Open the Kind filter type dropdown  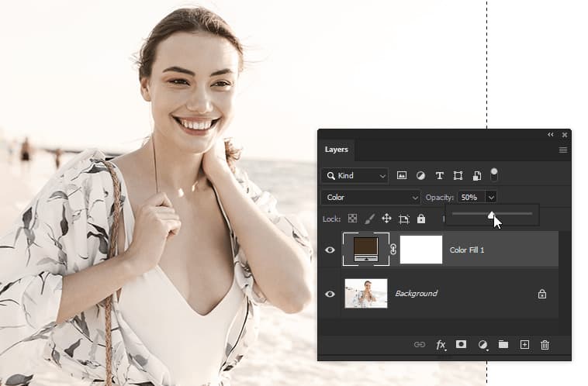(355, 176)
